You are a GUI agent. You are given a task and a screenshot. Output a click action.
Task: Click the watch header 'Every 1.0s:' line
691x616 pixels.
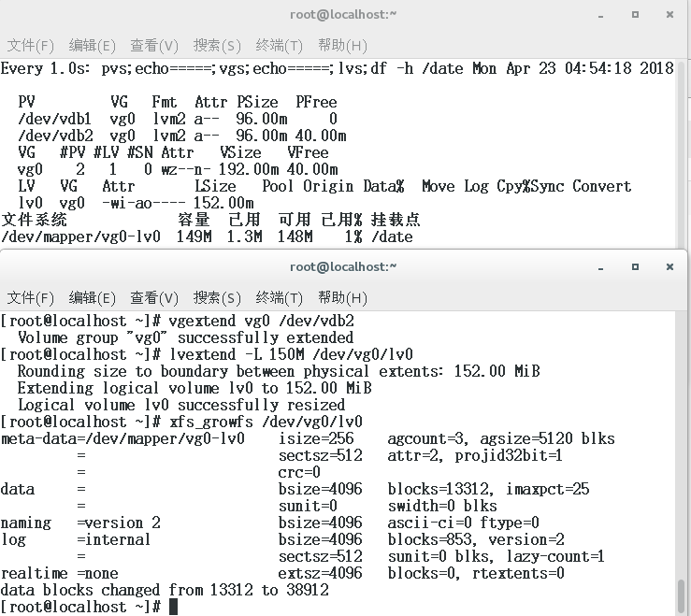pyautogui.click(x=338, y=68)
